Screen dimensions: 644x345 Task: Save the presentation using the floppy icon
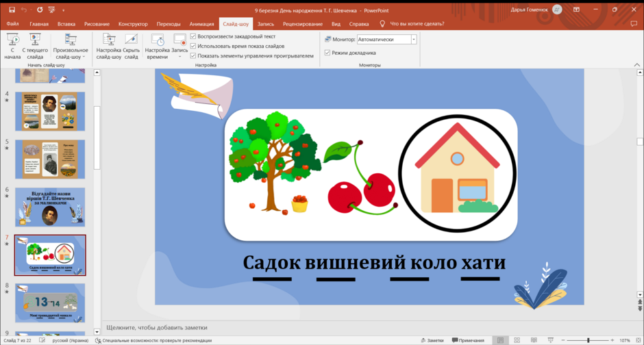(12, 10)
